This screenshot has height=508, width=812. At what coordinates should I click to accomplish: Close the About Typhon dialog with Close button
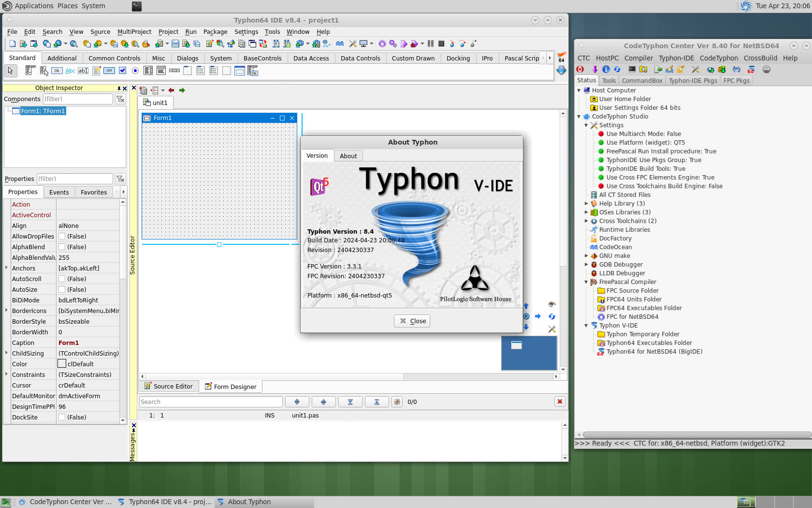click(x=412, y=321)
